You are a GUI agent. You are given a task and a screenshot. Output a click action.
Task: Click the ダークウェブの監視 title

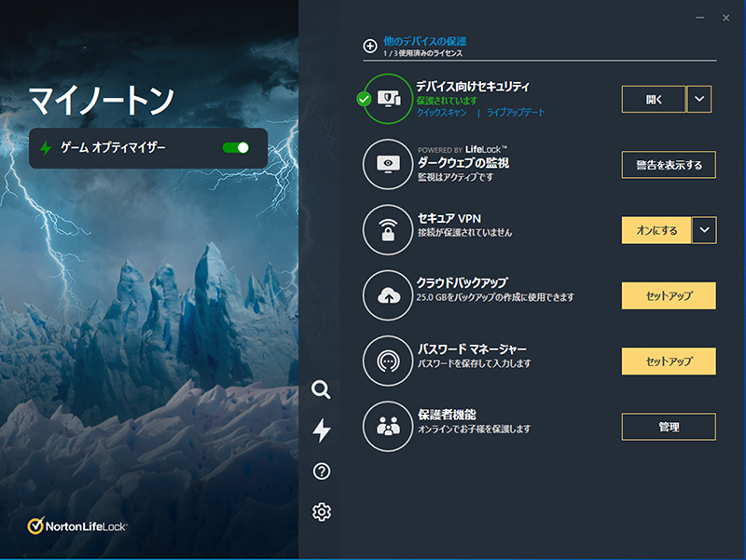tap(463, 163)
